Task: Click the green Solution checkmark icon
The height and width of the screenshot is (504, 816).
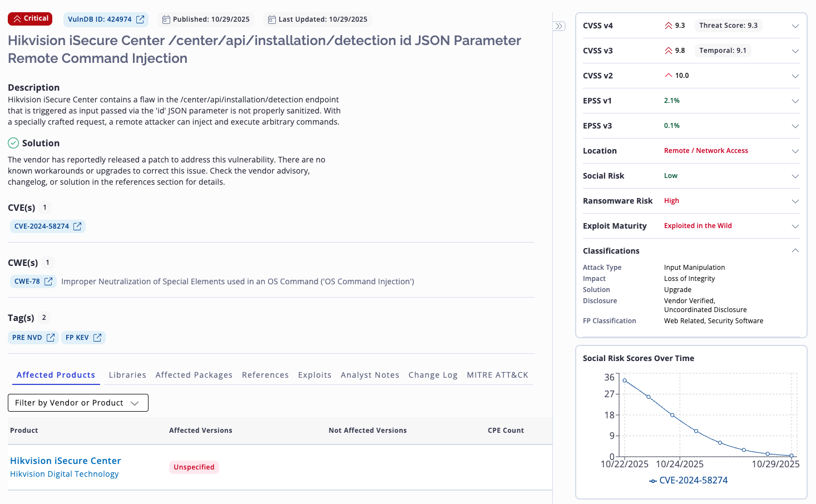Action: (13, 143)
